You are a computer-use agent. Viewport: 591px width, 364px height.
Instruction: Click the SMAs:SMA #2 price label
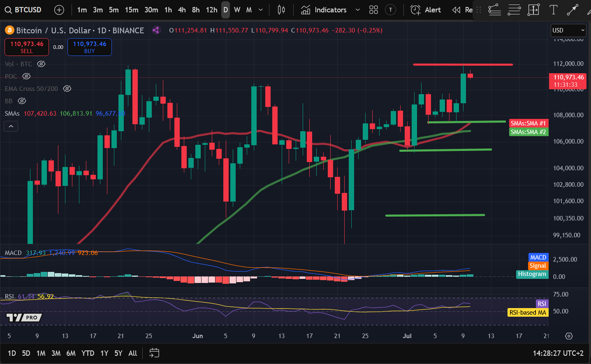point(528,132)
